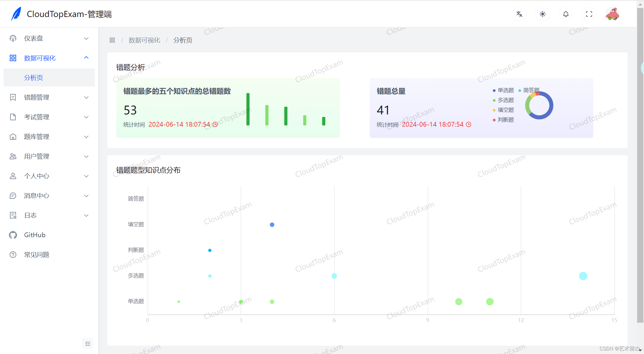This screenshot has height=354, width=644.
Task: Enter fullscreen mode via the fullscreen icon
Action: (589, 14)
